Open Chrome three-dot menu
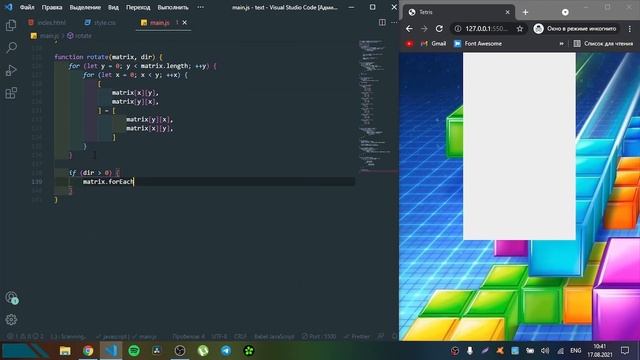Image resolution: width=640 pixels, height=360 pixels. tap(630, 29)
